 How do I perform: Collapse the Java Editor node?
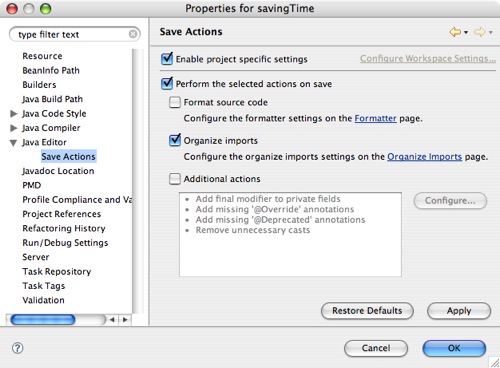point(13,143)
